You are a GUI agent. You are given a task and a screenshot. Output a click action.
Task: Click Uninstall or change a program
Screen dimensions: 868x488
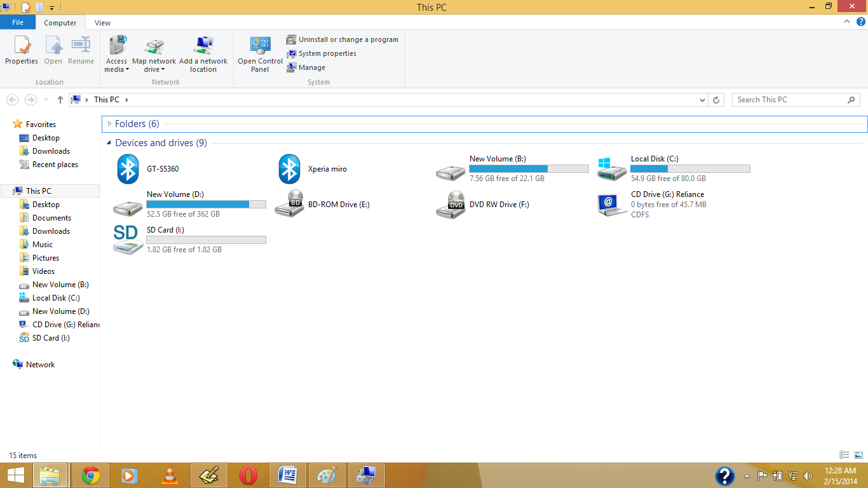[x=342, y=39]
